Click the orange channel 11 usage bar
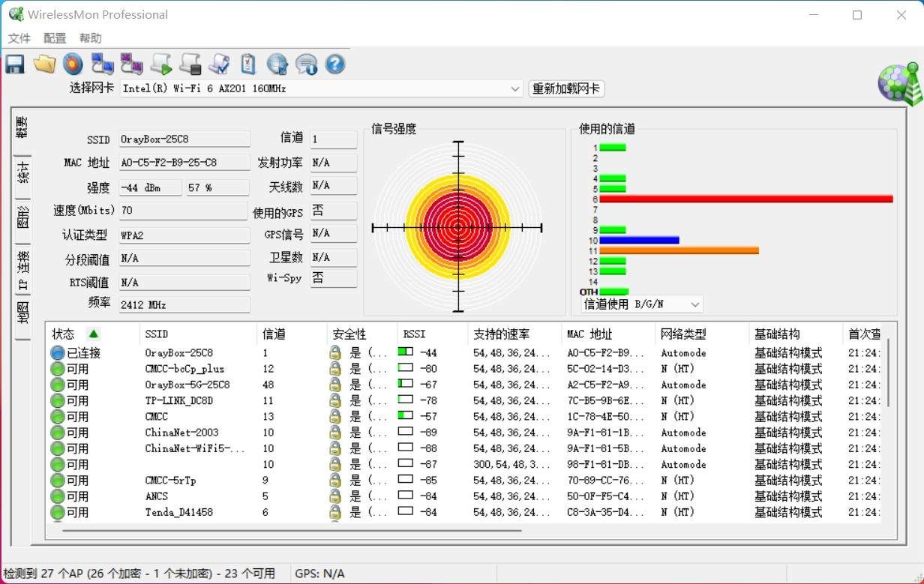924x584 pixels. 679,250
